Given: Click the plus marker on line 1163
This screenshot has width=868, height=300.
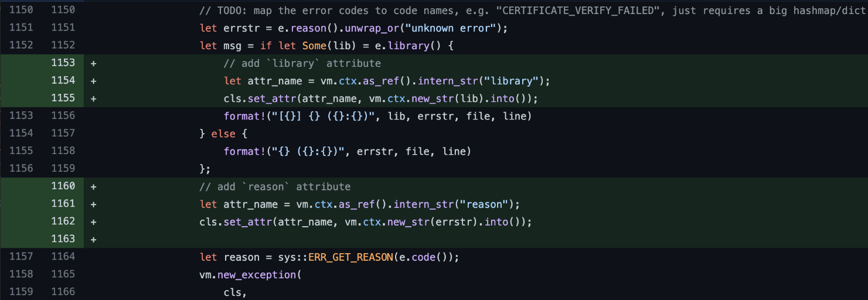Looking at the screenshot, I should [93, 239].
